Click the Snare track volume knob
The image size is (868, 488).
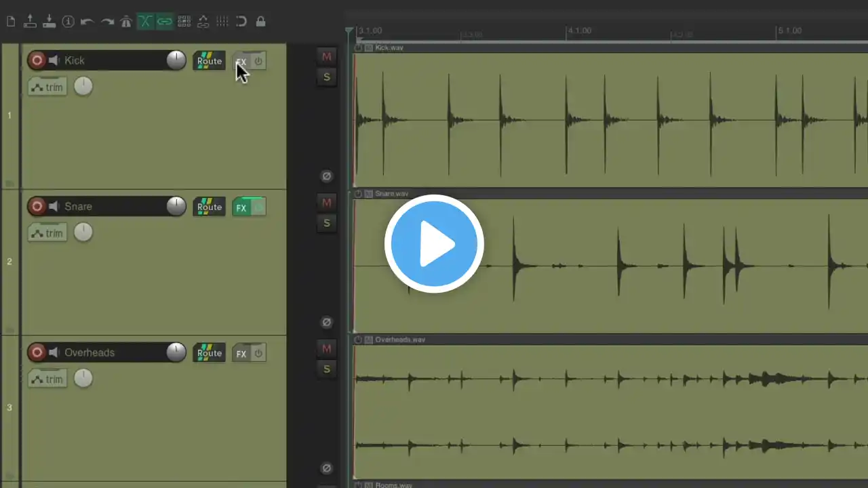click(176, 206)
